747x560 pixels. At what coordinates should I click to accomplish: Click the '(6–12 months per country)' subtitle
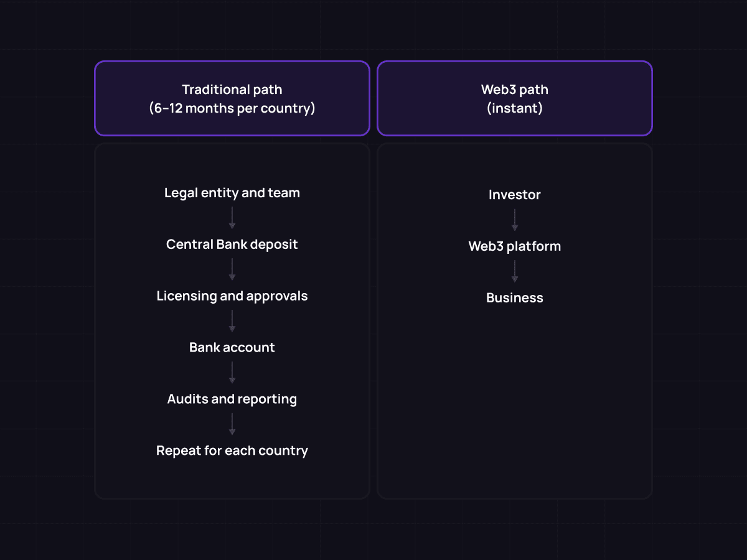[x=232, y=108]
